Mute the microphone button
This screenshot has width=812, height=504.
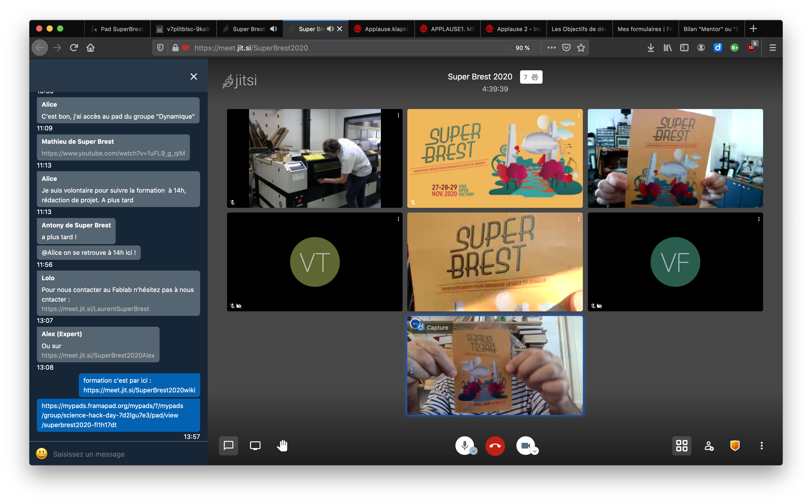pyautogui.click(x=464, y=445)
